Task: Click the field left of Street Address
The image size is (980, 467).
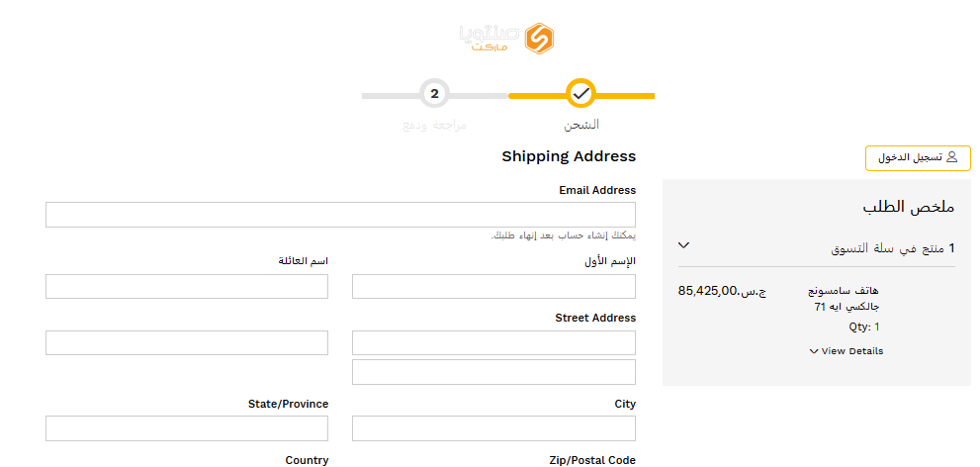Action: (187, 342)
